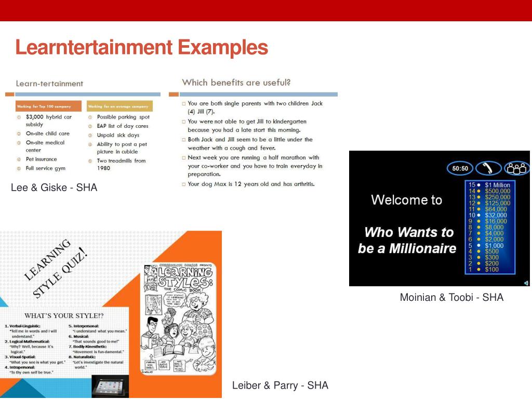Select the "Leiber & Parry - SHA" caption
Screen dimensions: 532x399
click(x=280, y=385)
